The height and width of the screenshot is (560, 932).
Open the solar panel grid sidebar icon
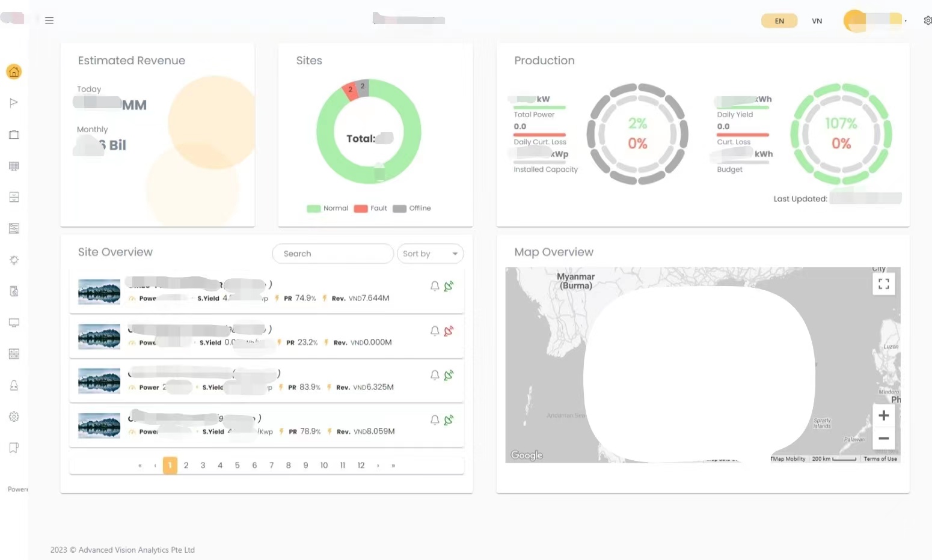(14, 166)
